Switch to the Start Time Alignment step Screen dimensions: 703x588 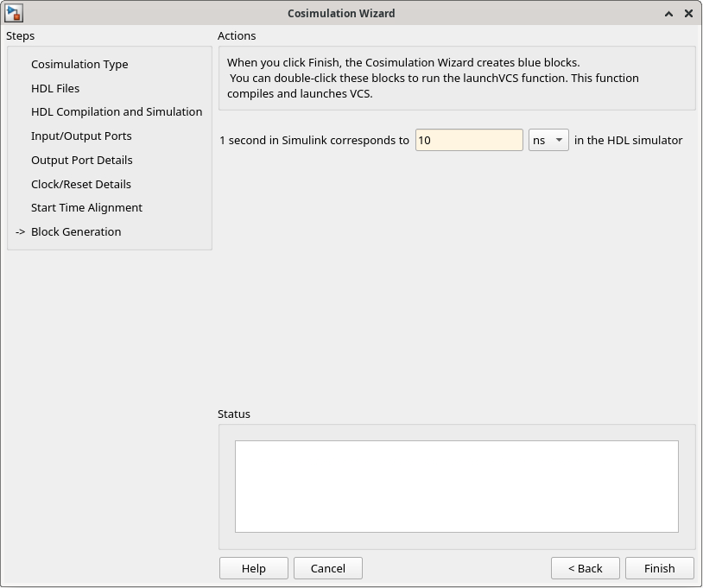pyautogui.click(x=86, y=207)
